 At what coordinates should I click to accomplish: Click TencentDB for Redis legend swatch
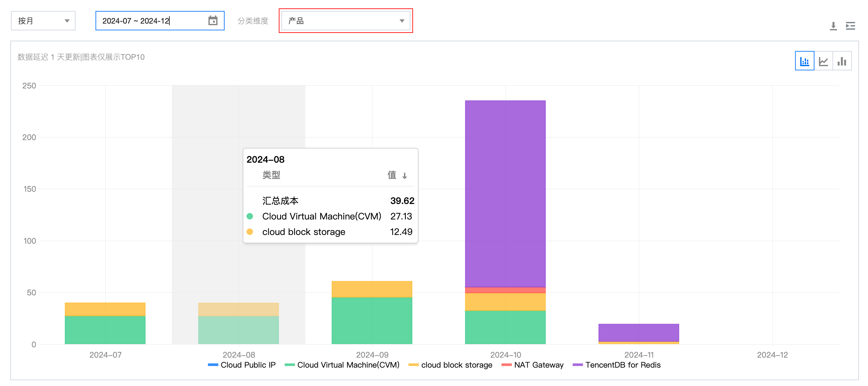click(578, 365)
